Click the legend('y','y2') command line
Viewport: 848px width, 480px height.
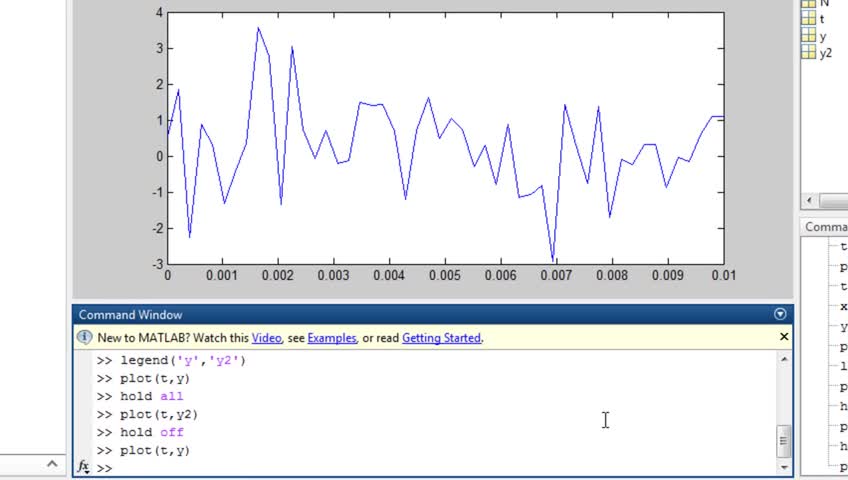click(183, 361)
